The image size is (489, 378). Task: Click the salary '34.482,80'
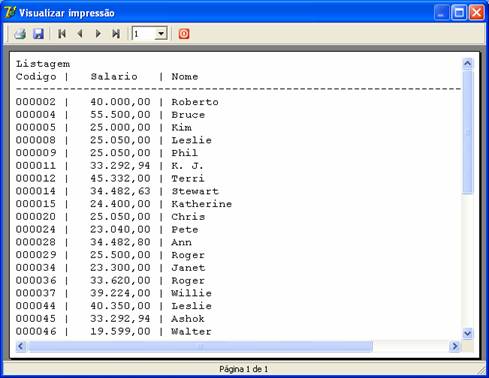pyautogui.click(x=120, y=242)
